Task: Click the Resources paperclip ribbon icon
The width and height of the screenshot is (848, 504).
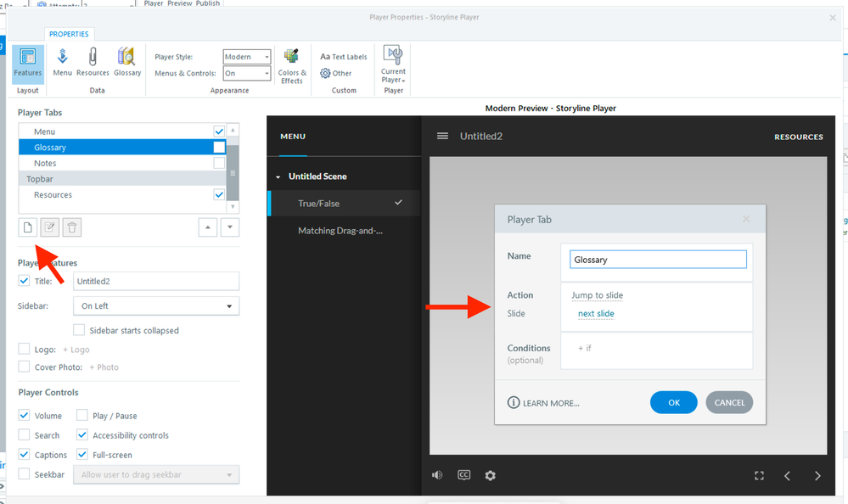Action: point(93,61)
